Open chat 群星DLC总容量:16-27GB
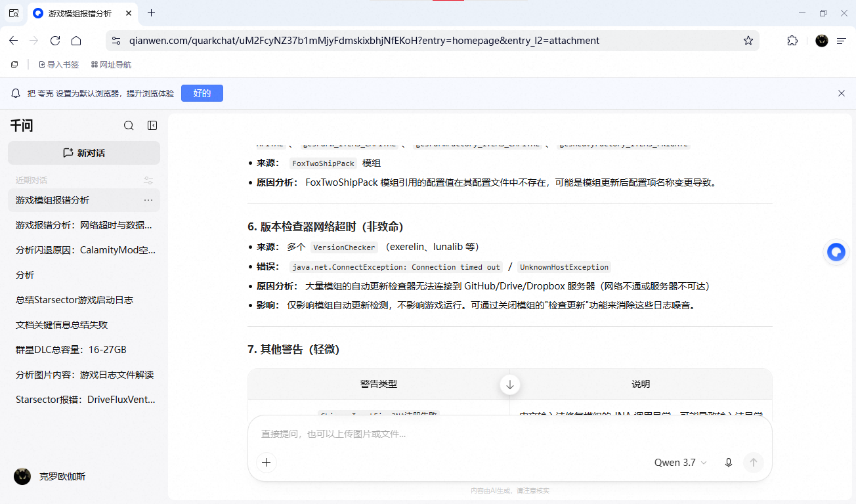The height and width of the screenshot is (504, 856). (x=84, y=350)
